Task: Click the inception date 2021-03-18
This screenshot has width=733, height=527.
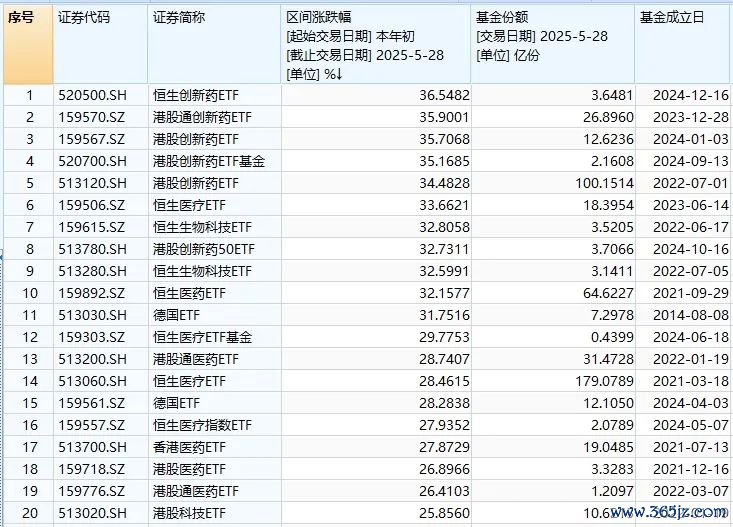Action: [691, 381]
